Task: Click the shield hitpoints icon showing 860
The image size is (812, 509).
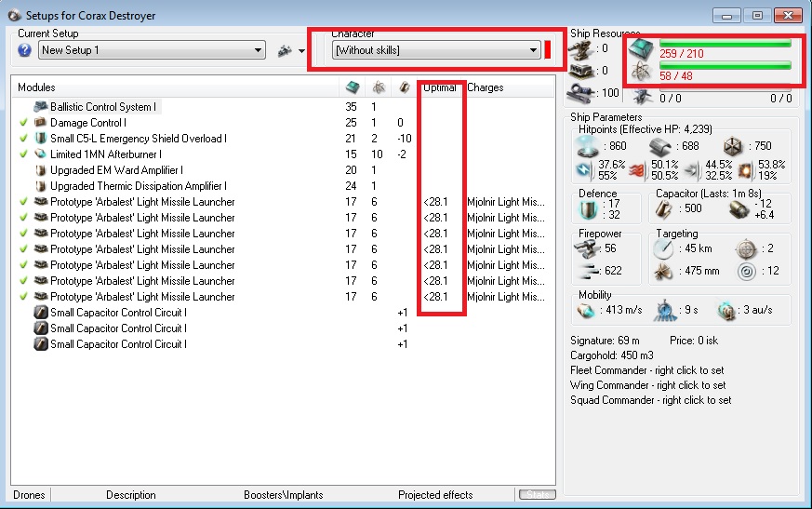Action: [588, 146]
